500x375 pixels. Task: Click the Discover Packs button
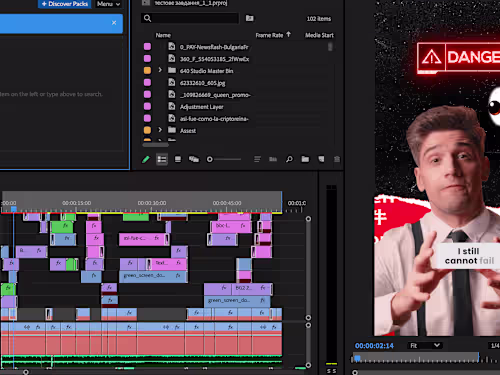(65, 4)
